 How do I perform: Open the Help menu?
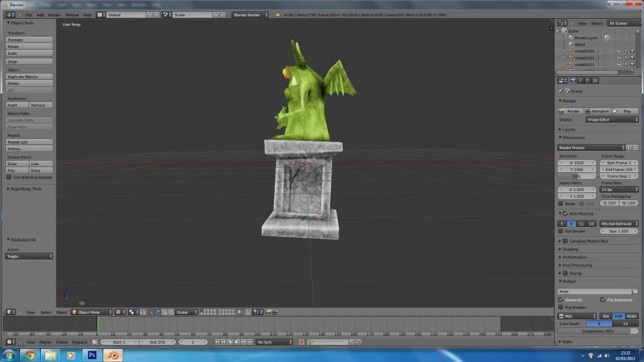(x=87, y=15)
